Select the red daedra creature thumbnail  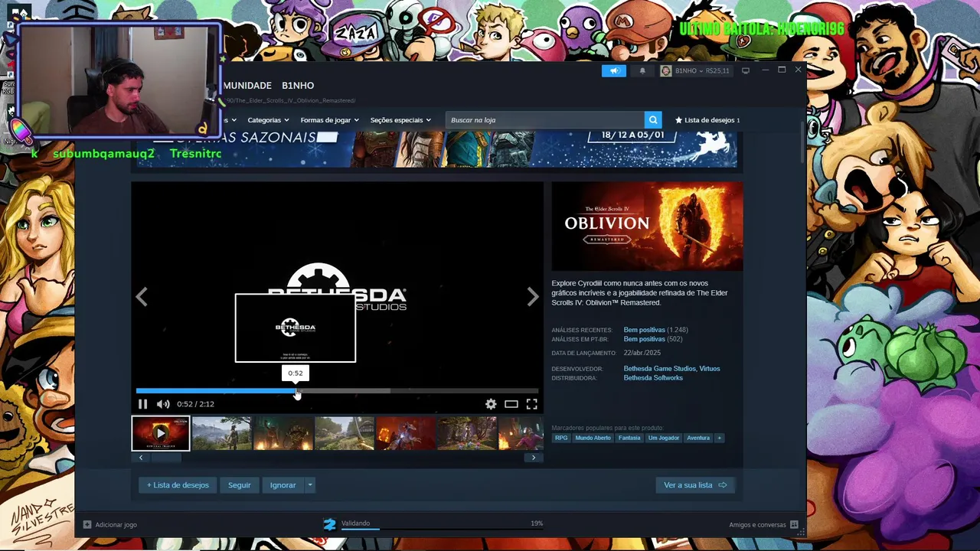click(x=406, y=433)
